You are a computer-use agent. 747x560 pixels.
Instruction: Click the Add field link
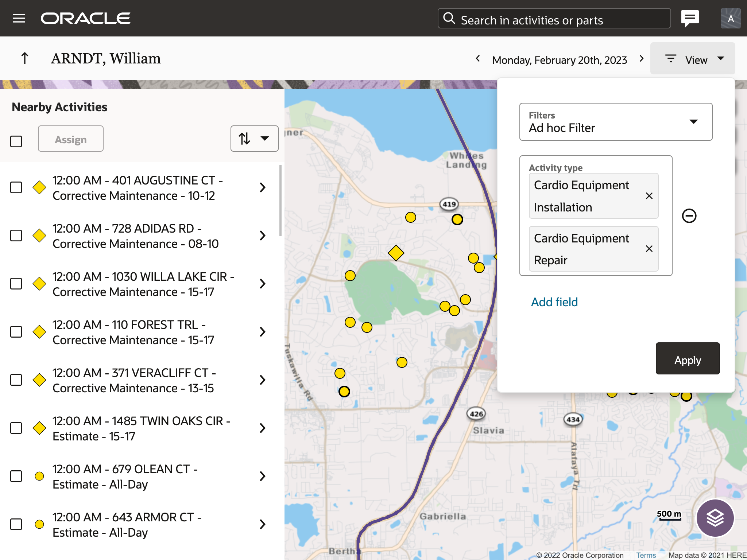click(x=554, y=302)
